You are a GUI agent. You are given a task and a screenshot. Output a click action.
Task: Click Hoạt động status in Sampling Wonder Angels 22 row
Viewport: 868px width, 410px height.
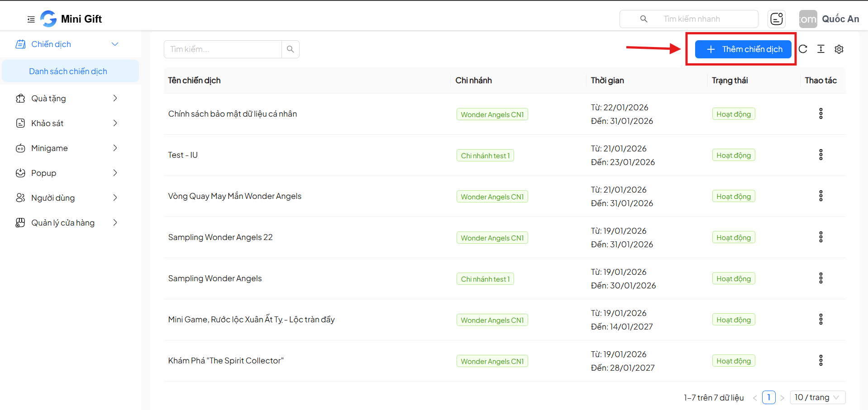pyautogui.click(x=734, y=237)
